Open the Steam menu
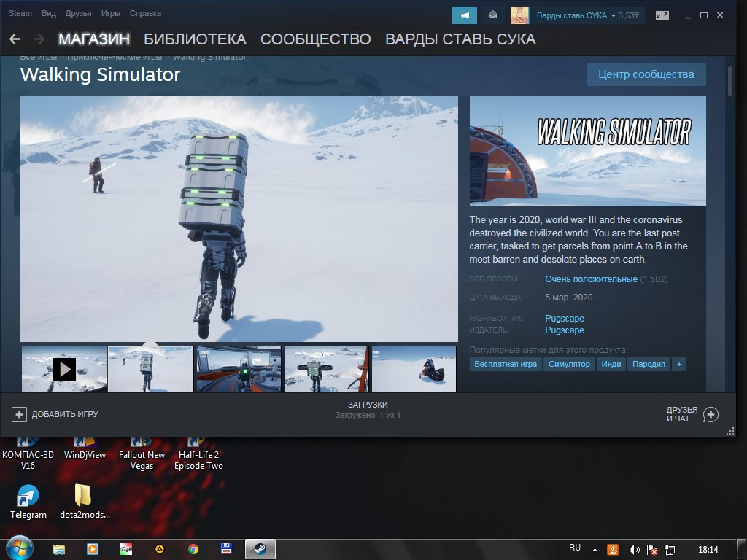 pos(20,13)
